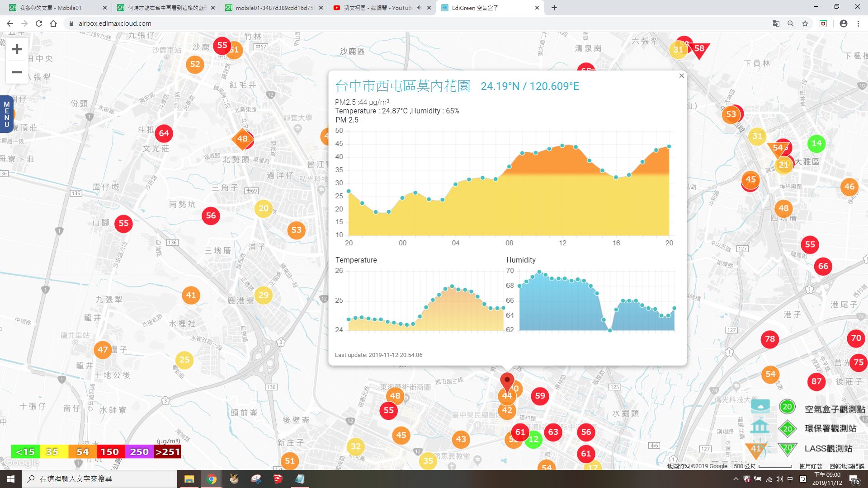Click taskbar search box 在這裡輸入文字來搜尋
This screenshot has width=868, height=488.
pos(99,479)
